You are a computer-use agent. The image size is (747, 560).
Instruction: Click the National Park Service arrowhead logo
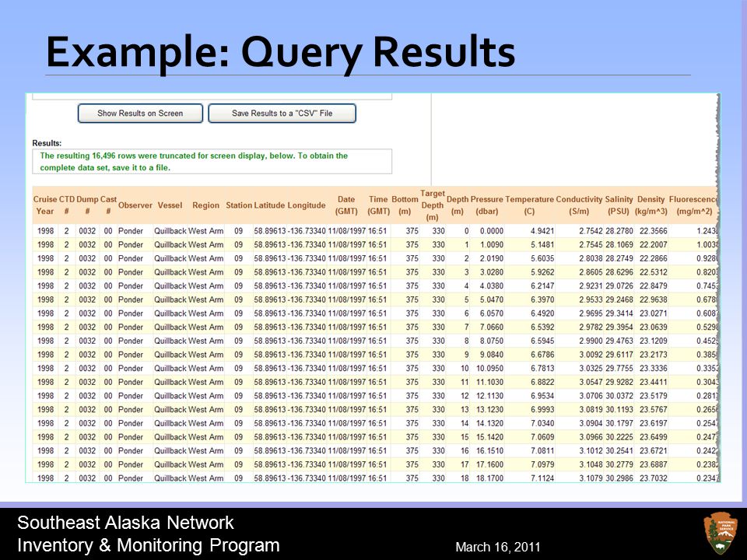pyautogui.click(x=719, y=534)
